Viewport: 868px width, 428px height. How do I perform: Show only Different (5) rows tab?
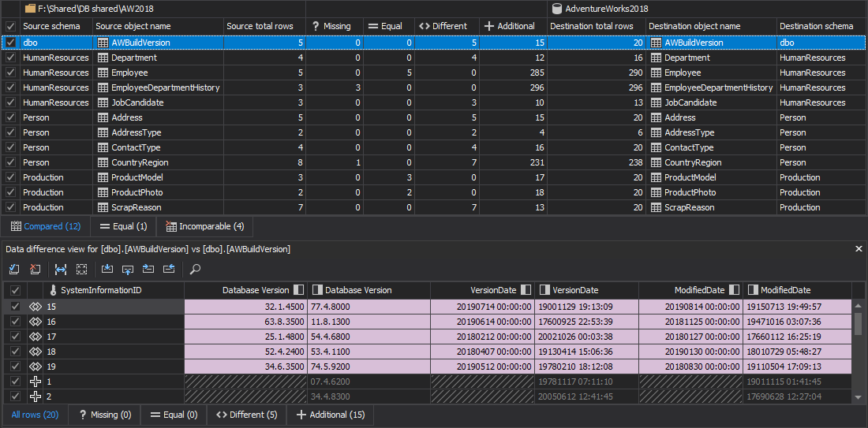(x=246, y=415)
